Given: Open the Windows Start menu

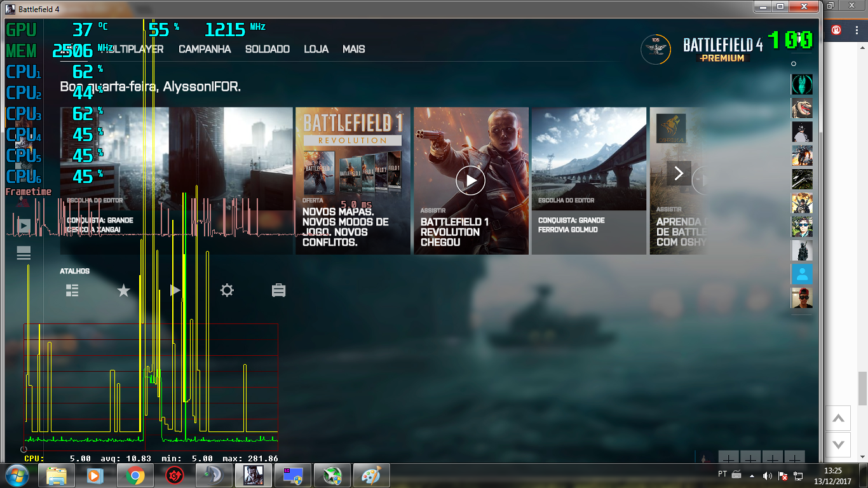Looking at the screenshot, I should pos(17,475).
